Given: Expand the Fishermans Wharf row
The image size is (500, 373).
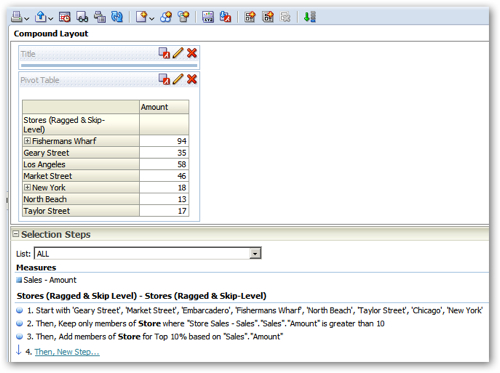Looking at the screenshot, I should 27,141.
